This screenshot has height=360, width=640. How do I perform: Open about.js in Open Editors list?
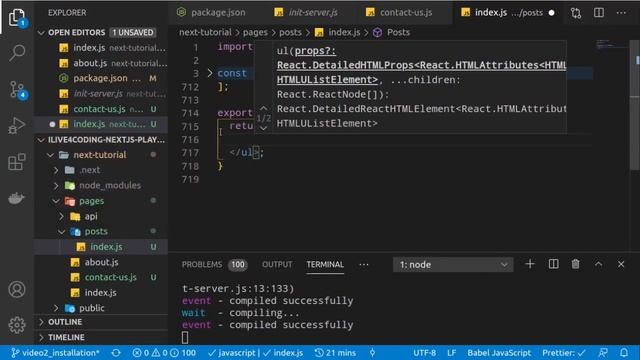pyautogui.click(x=101, y=63)
